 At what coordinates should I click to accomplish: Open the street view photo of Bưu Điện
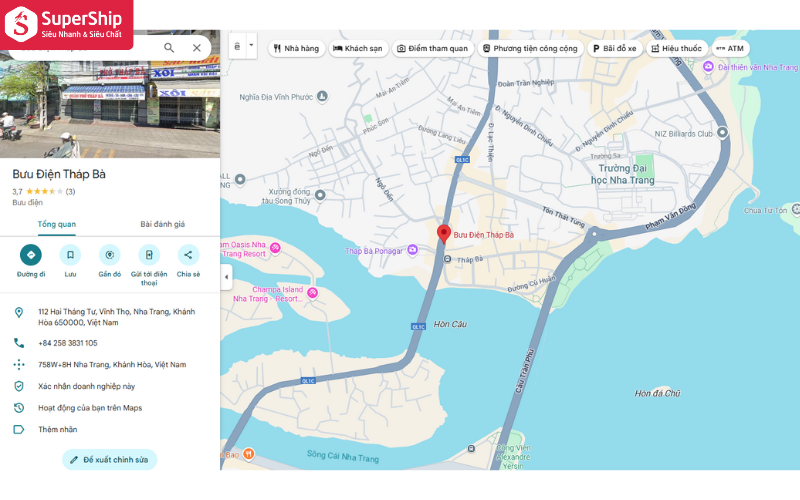point(110,105)
